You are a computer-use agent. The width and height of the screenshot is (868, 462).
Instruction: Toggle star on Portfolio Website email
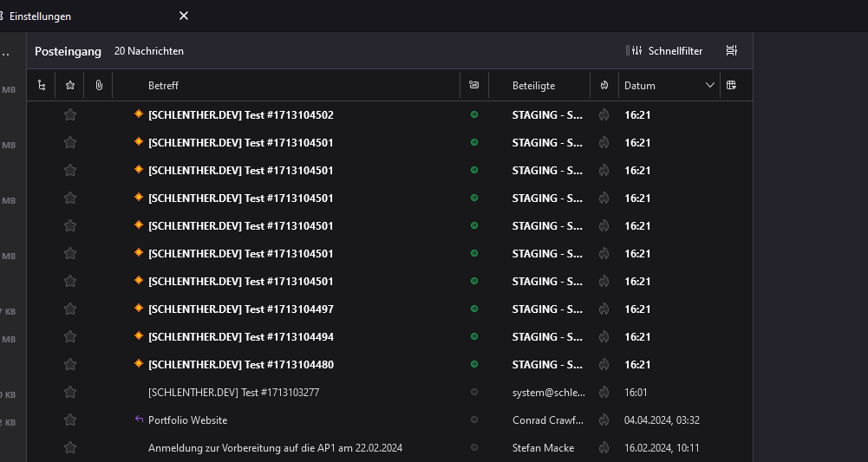click(x=70, y=420)
